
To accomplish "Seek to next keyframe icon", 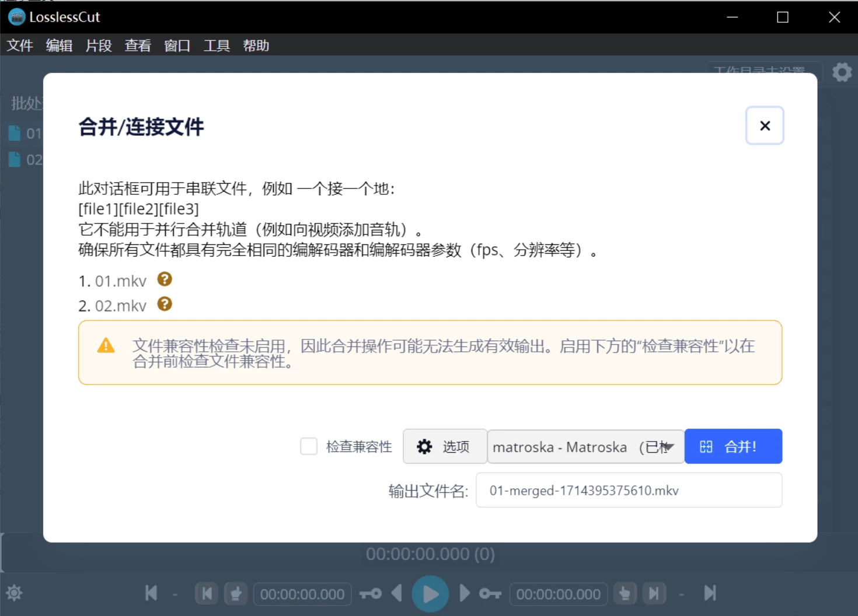I will pos(490,594).
